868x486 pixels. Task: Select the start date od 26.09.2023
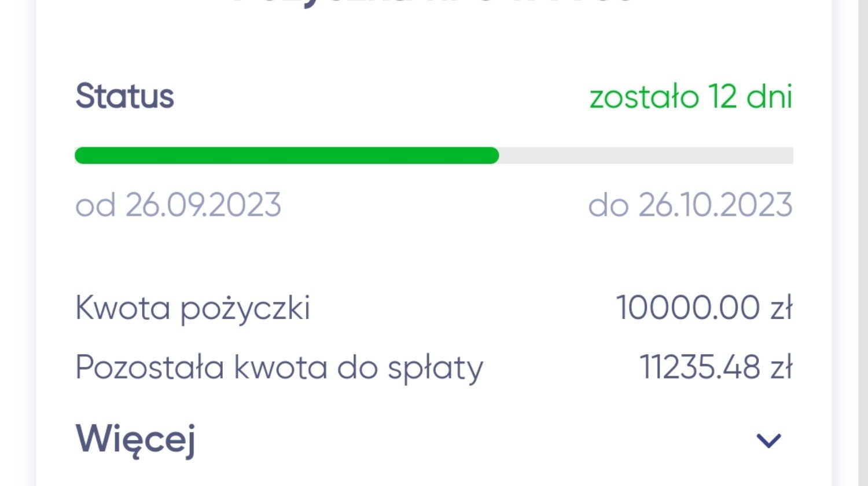178,205
